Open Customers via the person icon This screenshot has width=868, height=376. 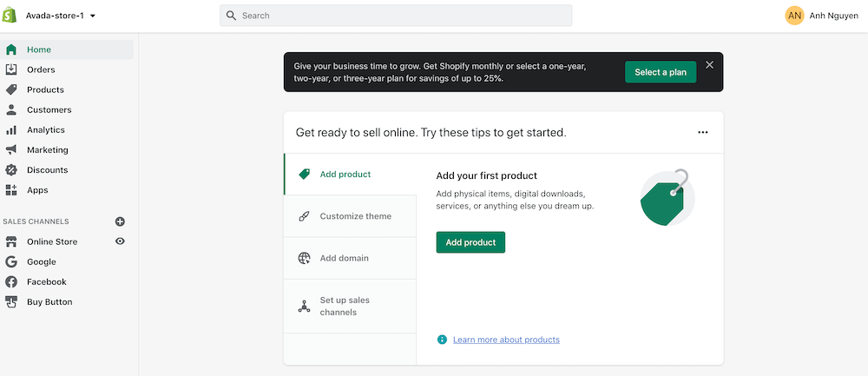[11, 109]
